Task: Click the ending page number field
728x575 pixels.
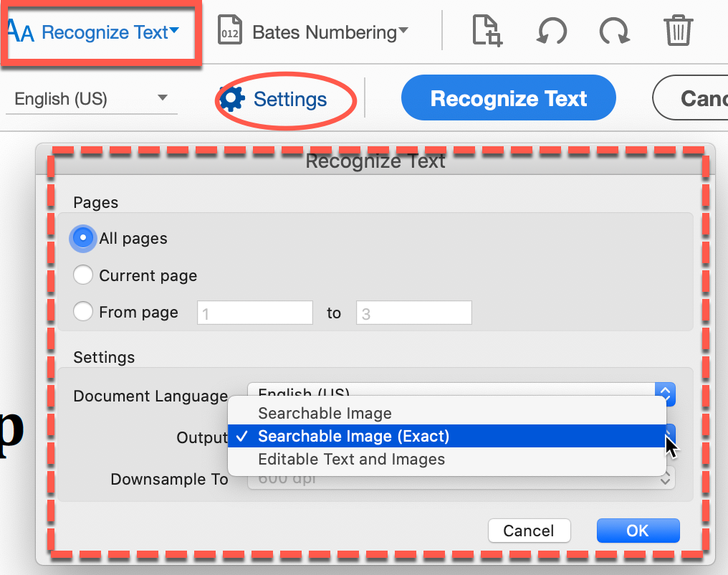Action: click(413, 313)
